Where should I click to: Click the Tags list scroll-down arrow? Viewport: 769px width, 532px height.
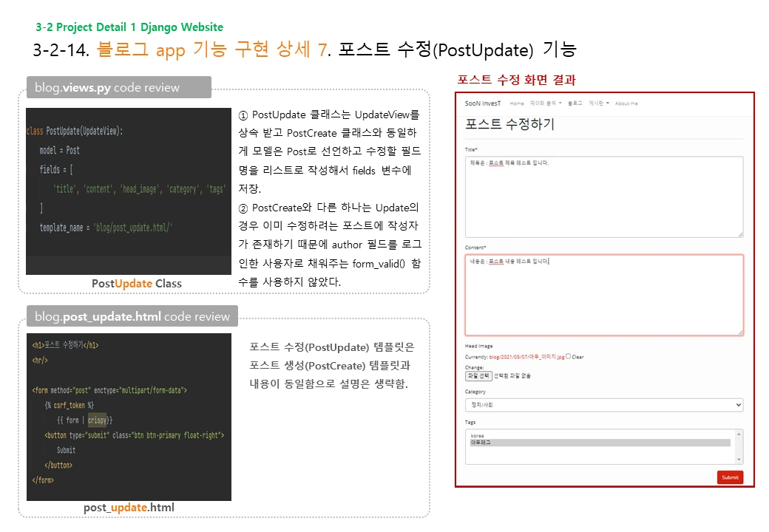(x=739, y=460)
